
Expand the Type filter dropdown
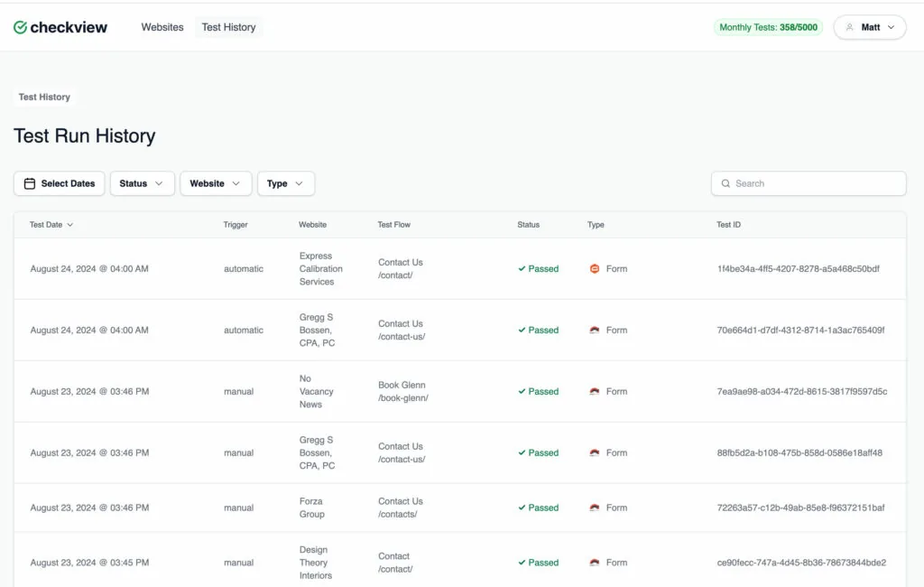click(286, 183)
